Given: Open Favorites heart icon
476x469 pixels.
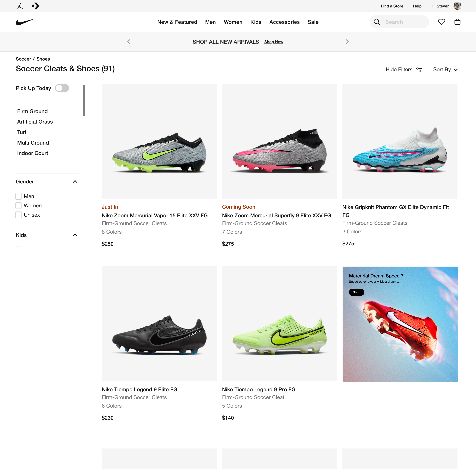Looking at the screenshot, I should coord(442,22).
